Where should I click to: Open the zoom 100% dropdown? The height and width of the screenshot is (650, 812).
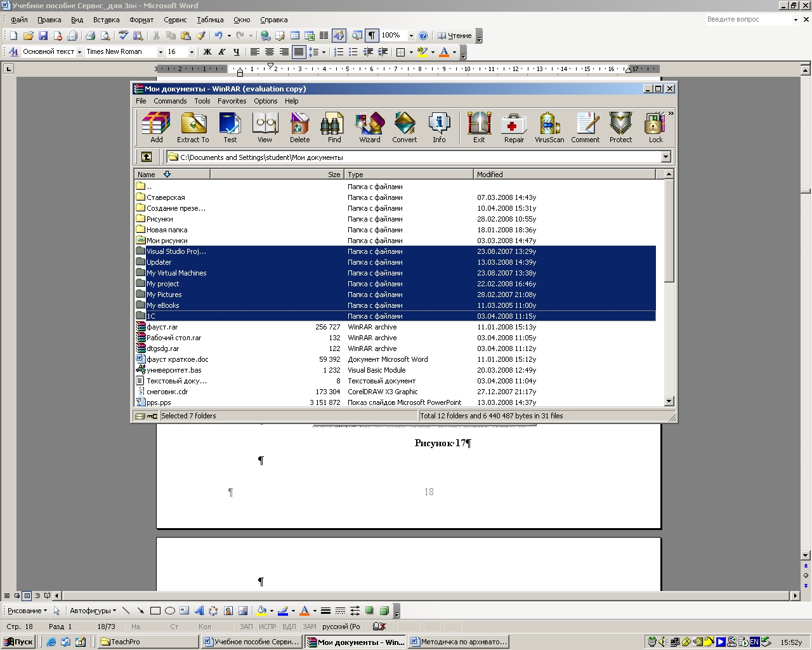pyautogui.click(x=411, y=36)
